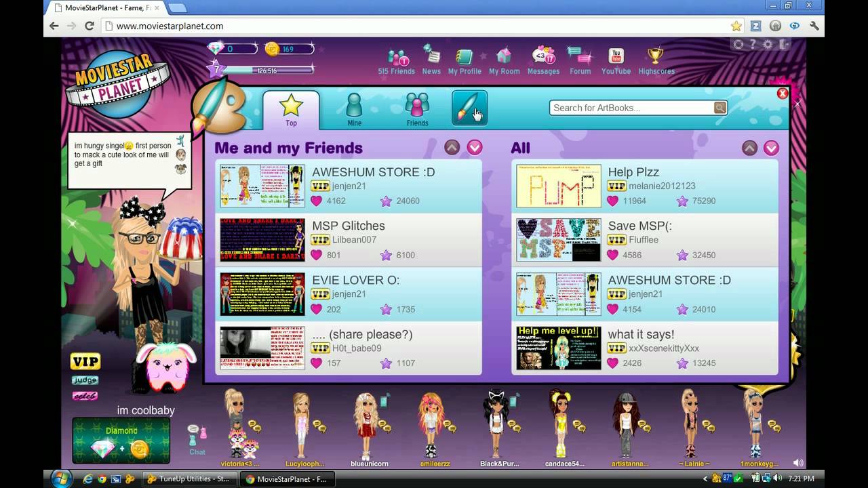Open the Messages icon
Image resolution: width=868 pixels, height=488 pixels.
pos(543,56)
